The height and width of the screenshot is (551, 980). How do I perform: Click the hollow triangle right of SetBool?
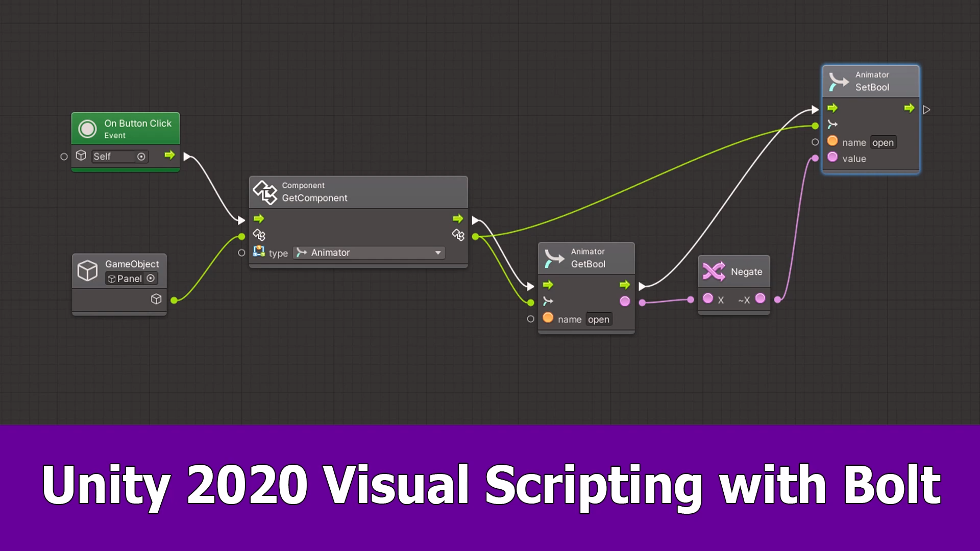926,110
